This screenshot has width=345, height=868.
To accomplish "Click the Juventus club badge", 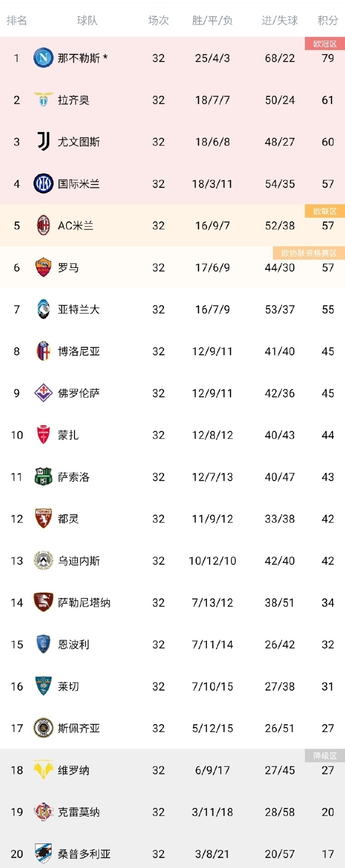I will pyautogui.click(x=42, y=142).
